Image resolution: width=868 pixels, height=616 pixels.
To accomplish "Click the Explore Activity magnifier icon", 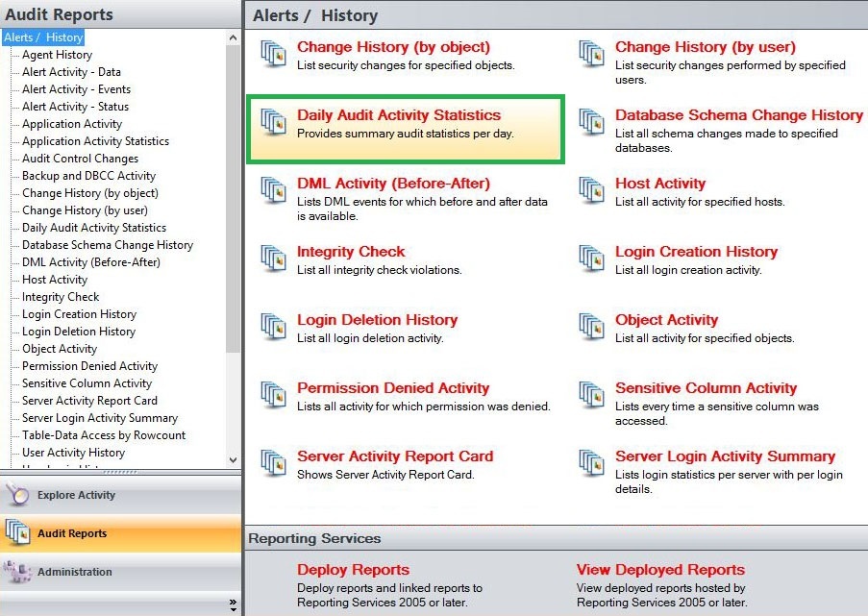I will click(x=17, y=495).
